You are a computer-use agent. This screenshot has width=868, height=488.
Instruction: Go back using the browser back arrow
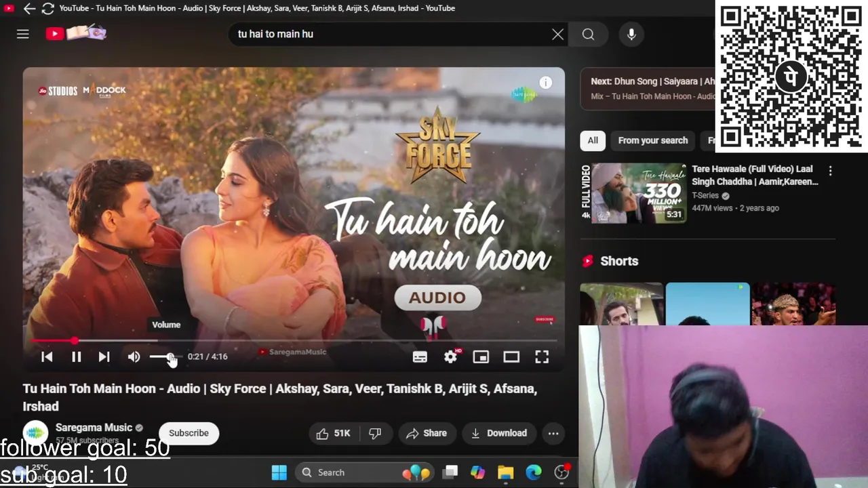(x=29, y=9)
